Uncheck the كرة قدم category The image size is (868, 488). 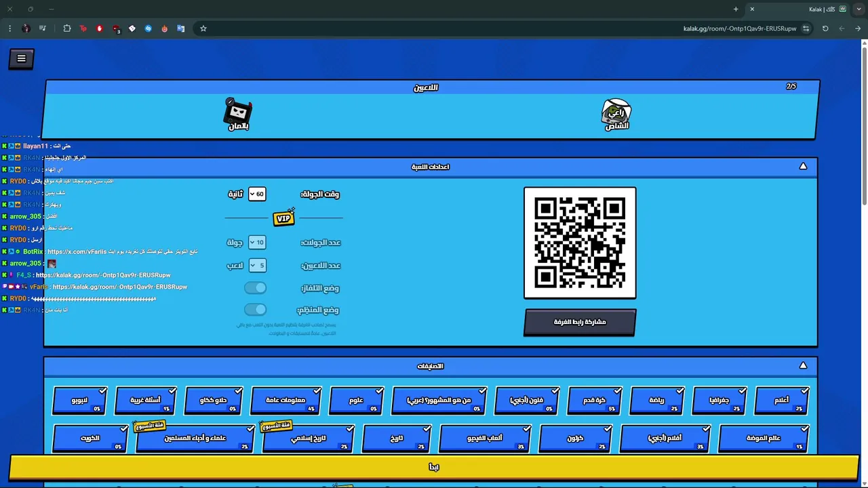(x=594, y=401)
